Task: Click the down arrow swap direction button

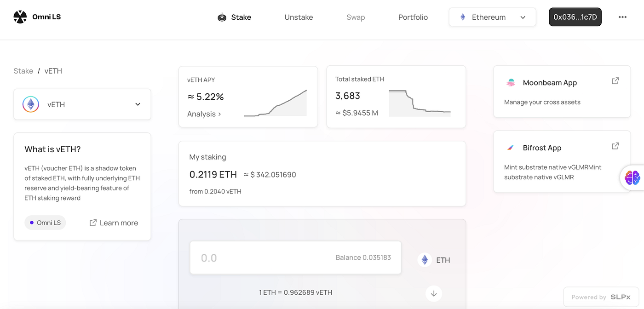Action: tap(433, 293)
